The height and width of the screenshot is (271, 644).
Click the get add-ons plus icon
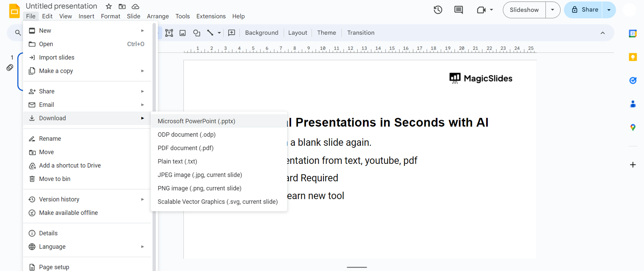(633, 165)
